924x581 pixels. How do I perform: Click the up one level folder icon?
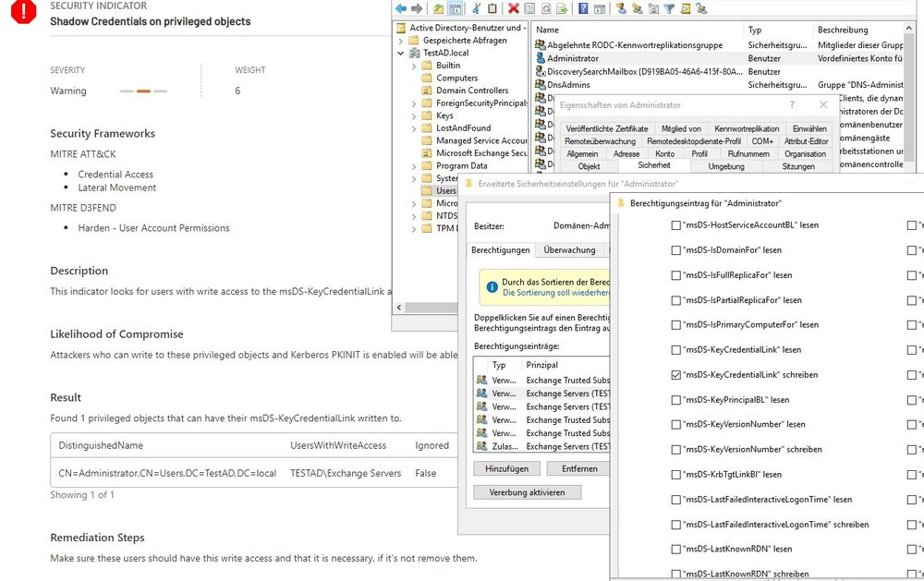[x=437, y=8]
